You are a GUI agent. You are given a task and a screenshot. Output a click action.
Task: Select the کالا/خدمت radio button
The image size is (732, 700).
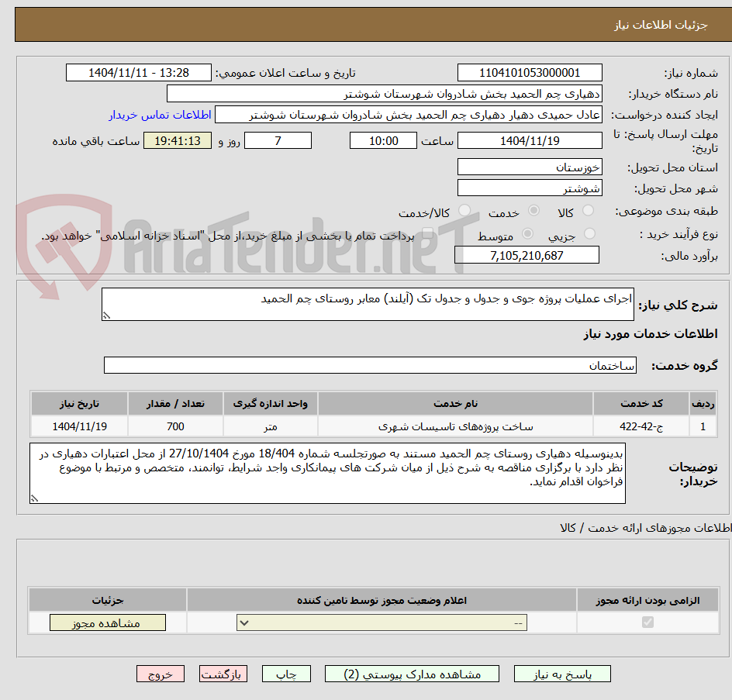point(464,211)
